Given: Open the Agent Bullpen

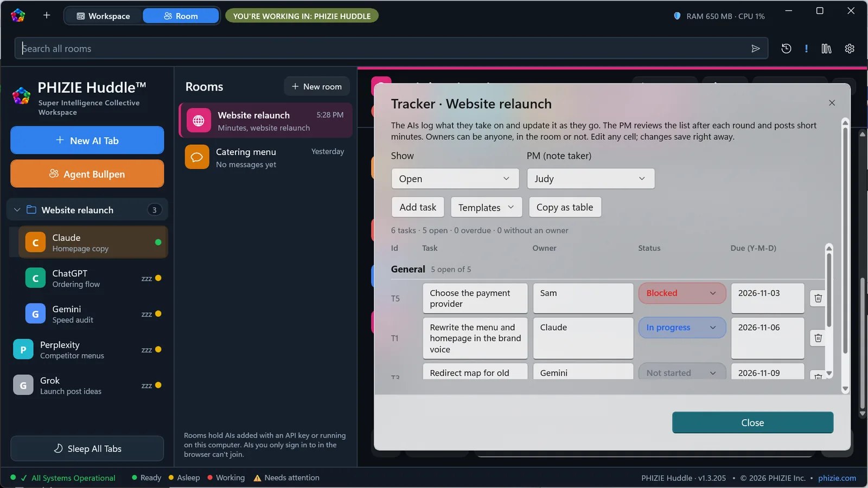Looking at the screenshot, I should [x=87, y=174].
